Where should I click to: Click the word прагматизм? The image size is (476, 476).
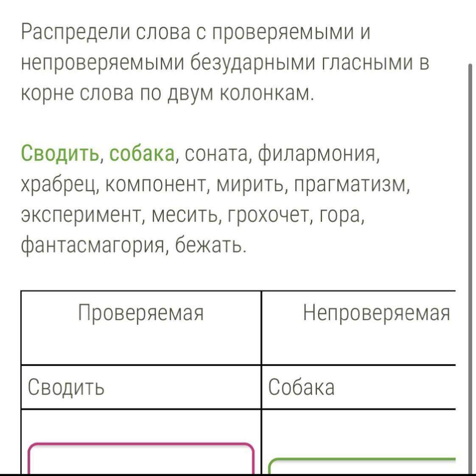tap(350, 186)
